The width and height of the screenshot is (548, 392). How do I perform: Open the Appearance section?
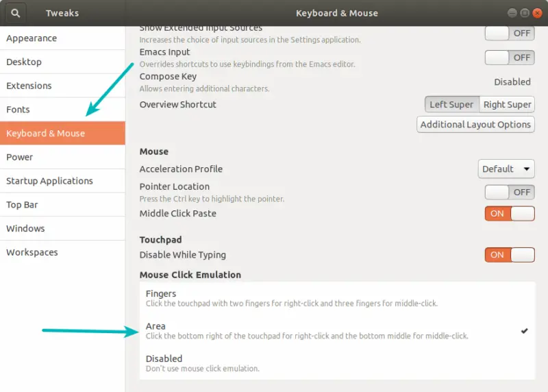pyautogui.click(x=62, y=38)
